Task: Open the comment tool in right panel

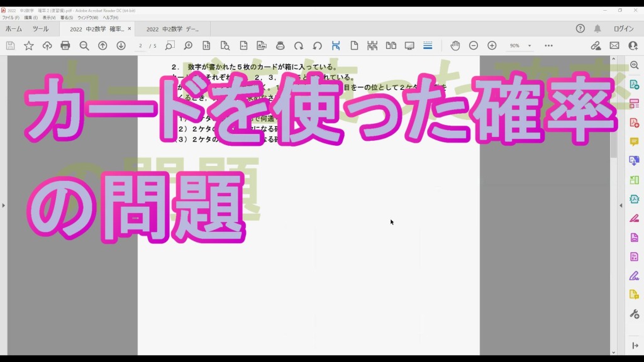Action: click(634, 142)
